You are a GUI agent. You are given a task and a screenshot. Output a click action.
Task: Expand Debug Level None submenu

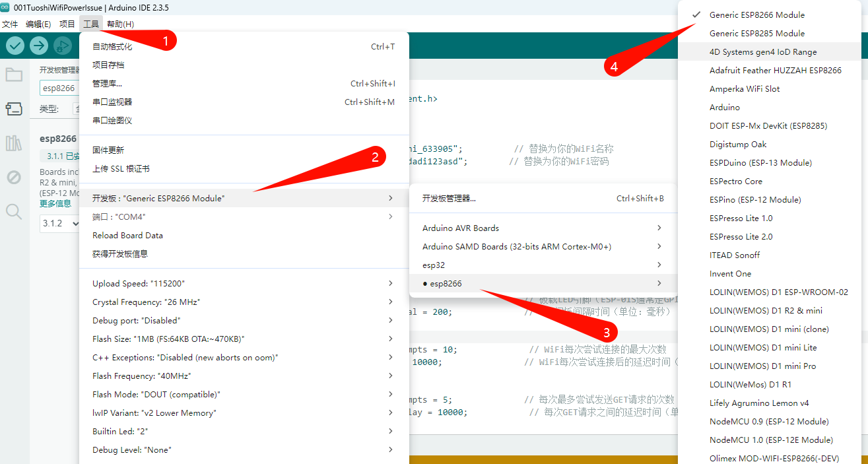point(244,450)
